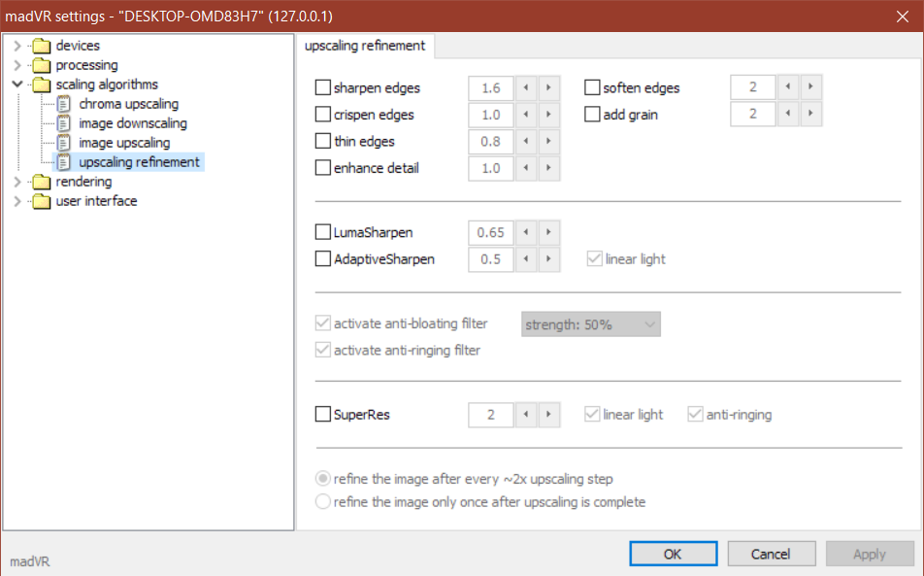The width and height of the screenshot is (924, 576).
Task: Toggle AdaptiveSharpen linear light checkbox
Action: (x=595, y=258)
